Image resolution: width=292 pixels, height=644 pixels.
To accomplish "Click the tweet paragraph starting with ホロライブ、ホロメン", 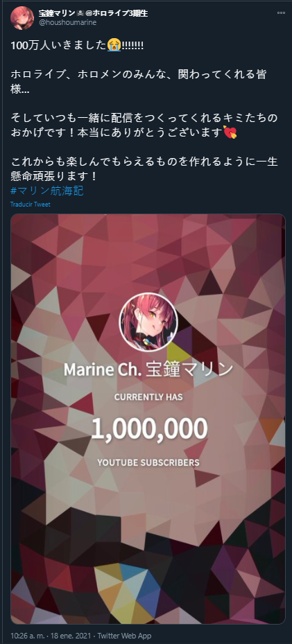I will pos(144,82).
